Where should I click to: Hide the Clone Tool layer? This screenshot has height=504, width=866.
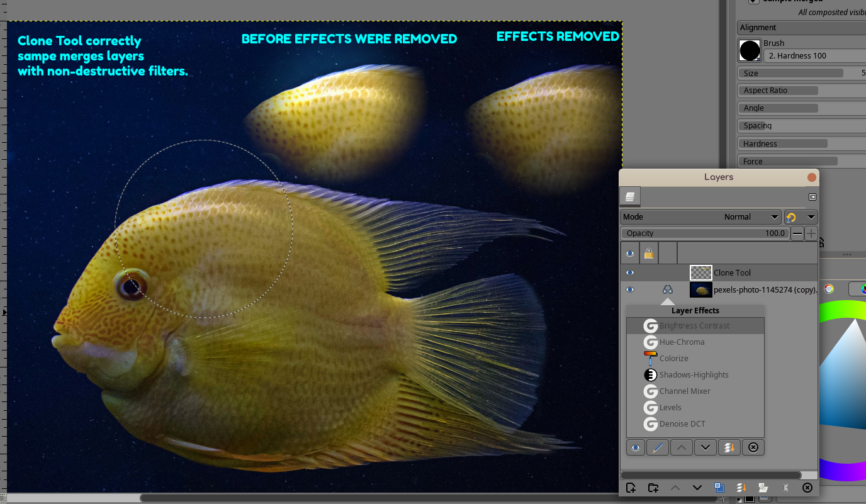[x=630, y=273]
